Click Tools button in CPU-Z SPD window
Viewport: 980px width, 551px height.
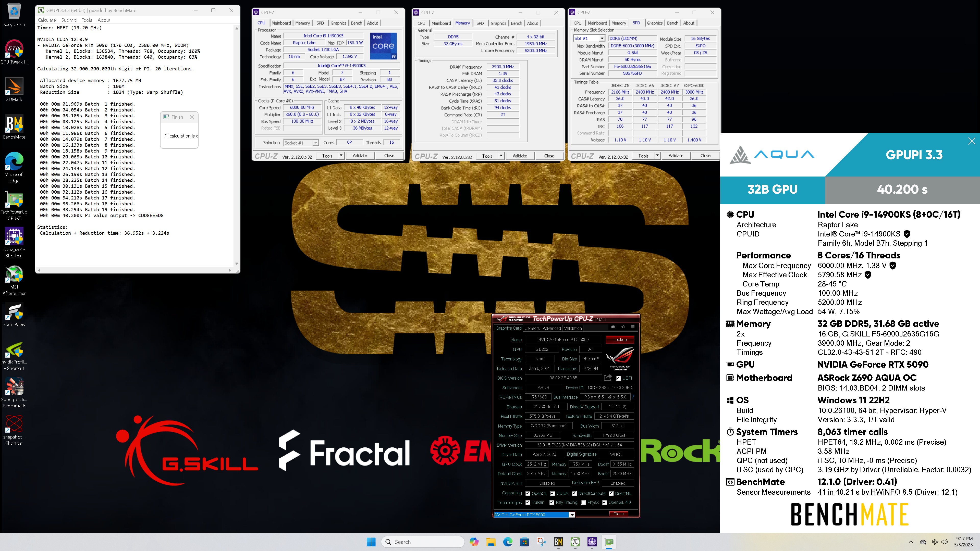(x=643, y=156)
